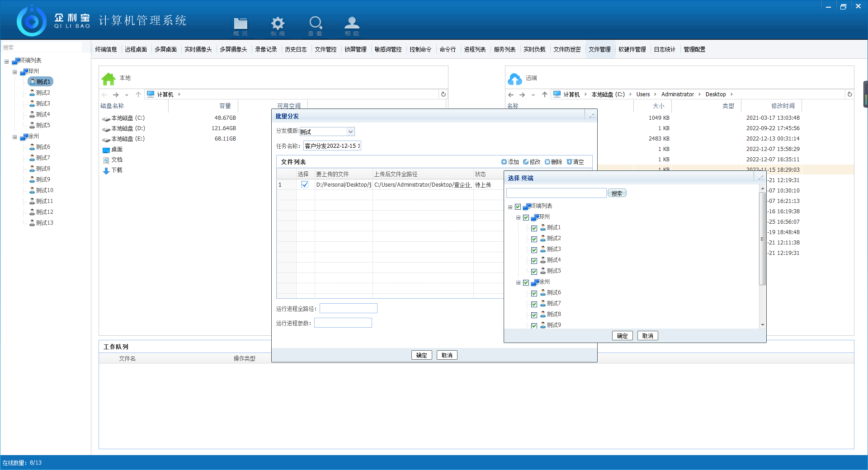Click the 删除 delete icon in file list
Image resolution: width=868 pixels, height=470 pixels.
click(547, 162)
